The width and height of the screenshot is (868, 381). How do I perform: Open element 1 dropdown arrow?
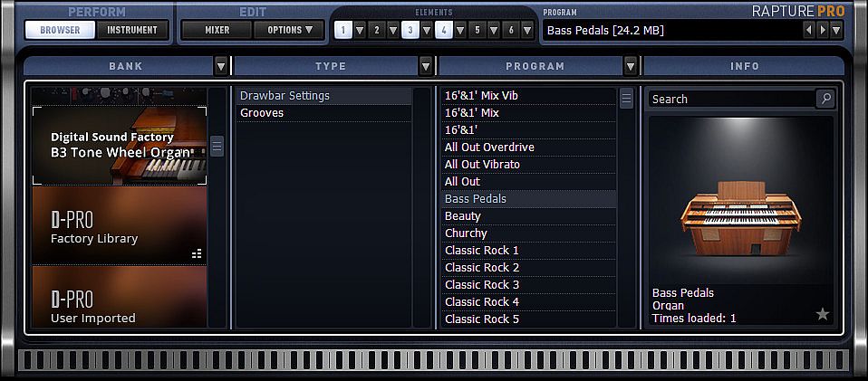(360, 30)
